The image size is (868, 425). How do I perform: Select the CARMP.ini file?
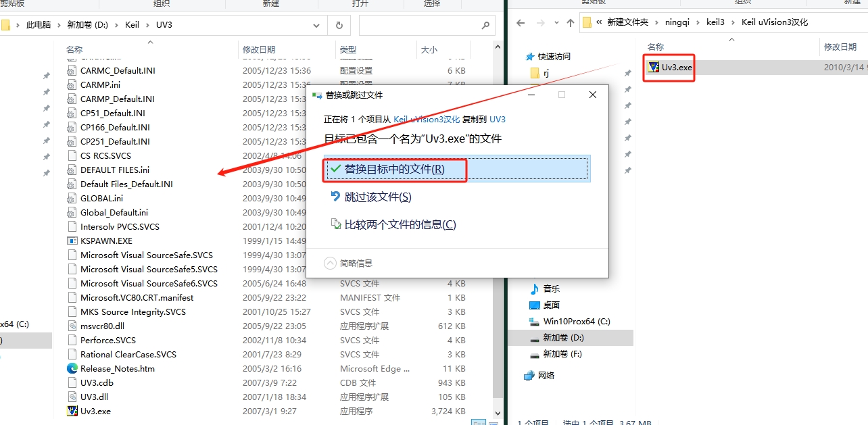point(101,84)
